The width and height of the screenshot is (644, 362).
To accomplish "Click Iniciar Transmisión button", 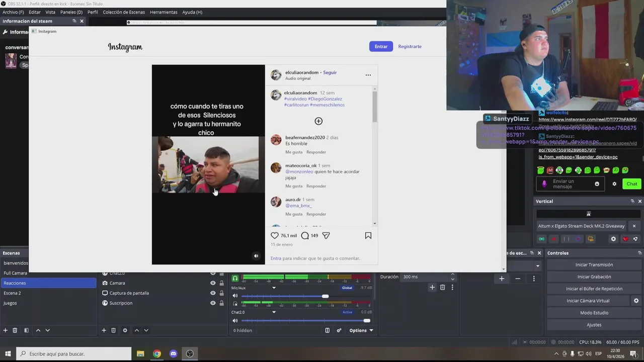I will (x=594, y=265).
